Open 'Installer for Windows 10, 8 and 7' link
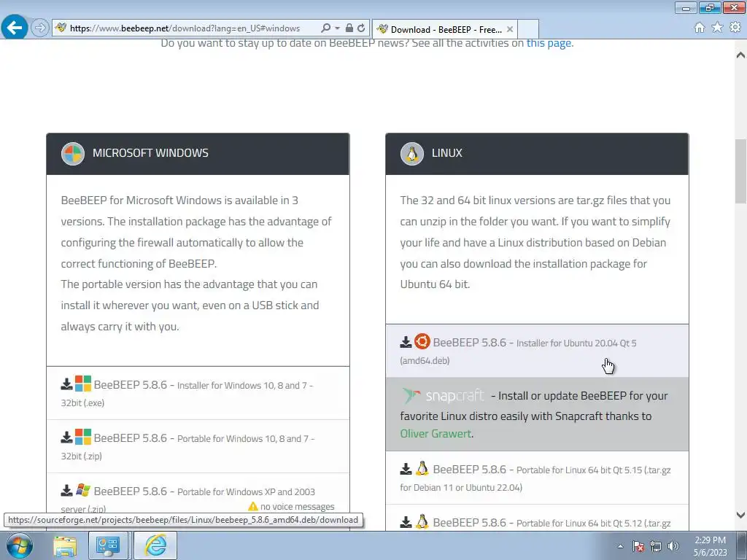 click(x=187, y=394)
